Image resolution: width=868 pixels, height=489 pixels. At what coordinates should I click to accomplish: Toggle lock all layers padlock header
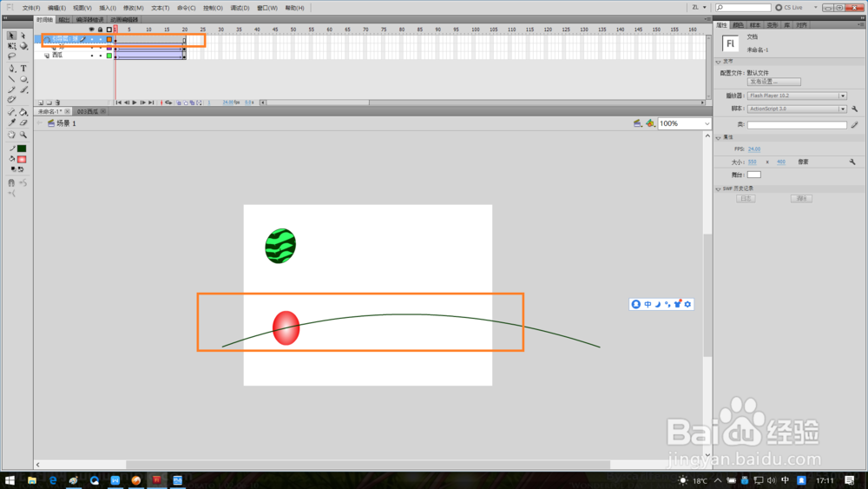100,30
